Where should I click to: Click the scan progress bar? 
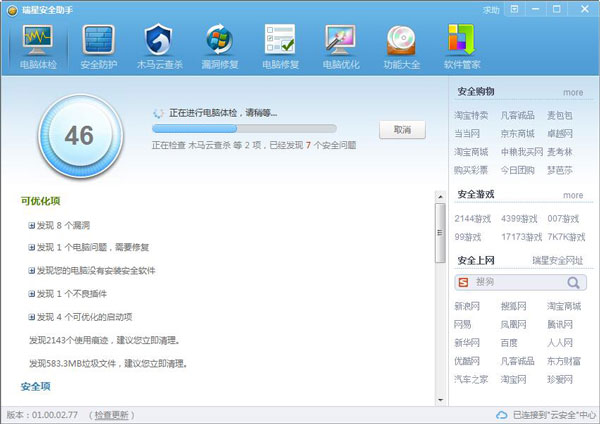click(244, 129)
